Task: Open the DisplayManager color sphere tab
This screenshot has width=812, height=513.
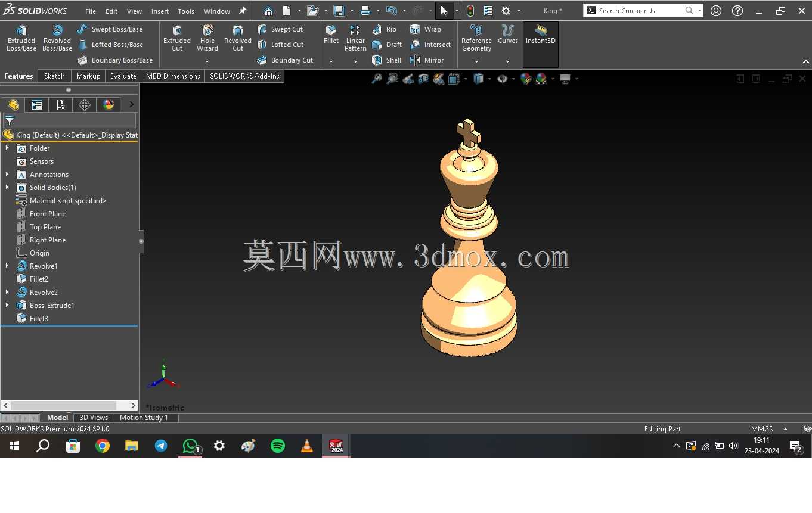Action: tap(109, 105)
